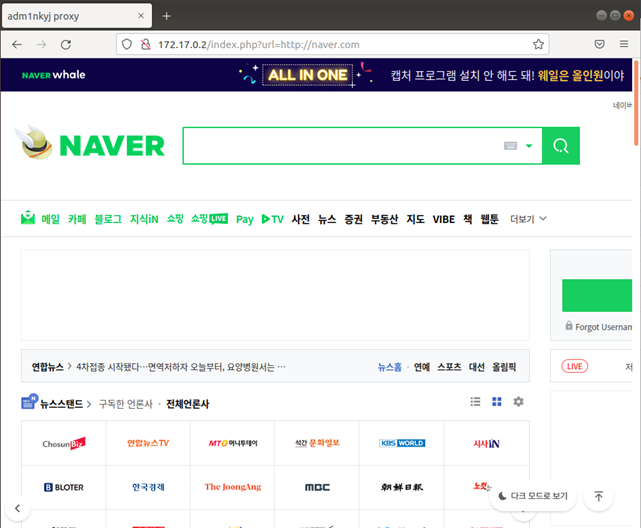Open the Pocket save icon
The width and height of the screenshot is (641, 528).
(x=599, y=44)
